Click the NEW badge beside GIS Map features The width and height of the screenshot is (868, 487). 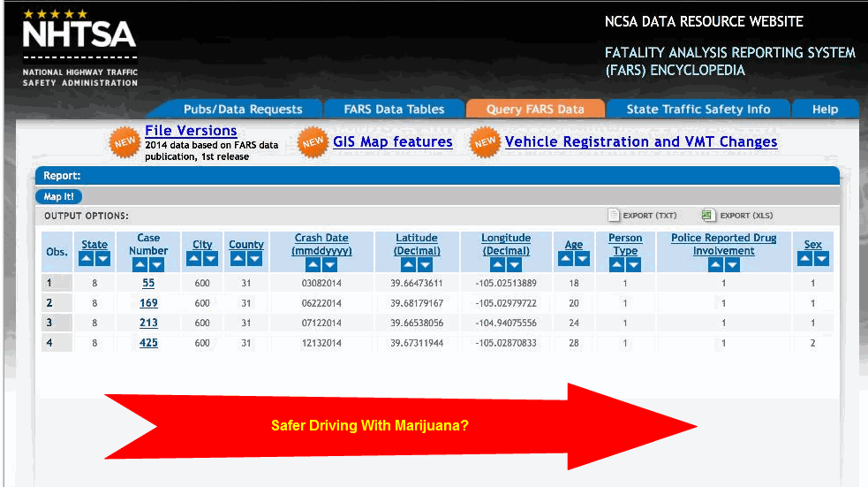coord(313,142)
